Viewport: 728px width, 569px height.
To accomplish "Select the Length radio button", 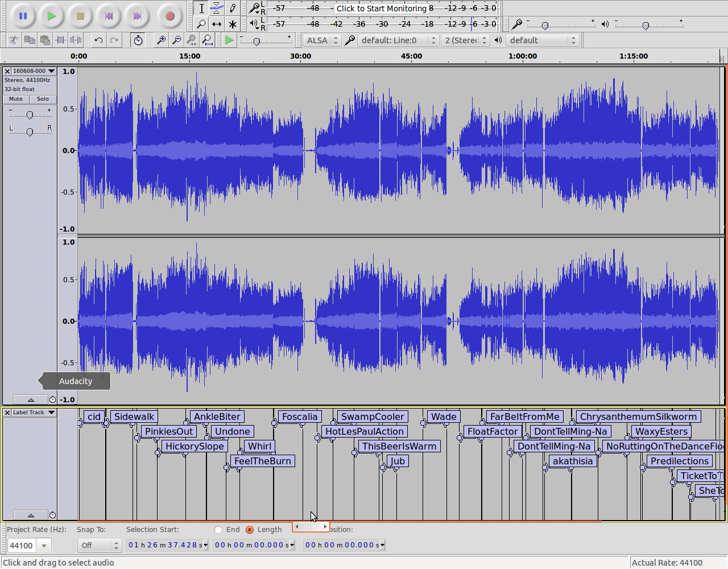I will [x=250, y=530].
